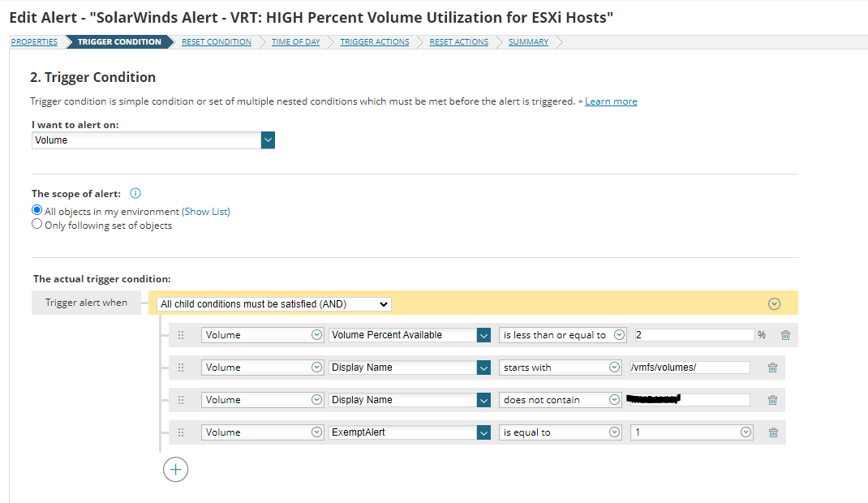The width and height of the screenshot is (868, 503).
Task: Delete the ExemptAlert condition row
Action: tap(773, 432)
